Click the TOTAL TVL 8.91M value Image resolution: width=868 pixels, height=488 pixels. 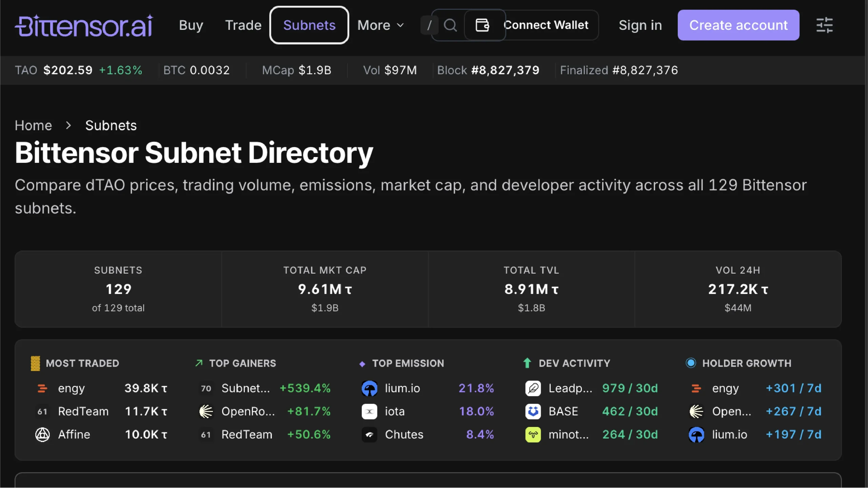[x=531, y=289]
